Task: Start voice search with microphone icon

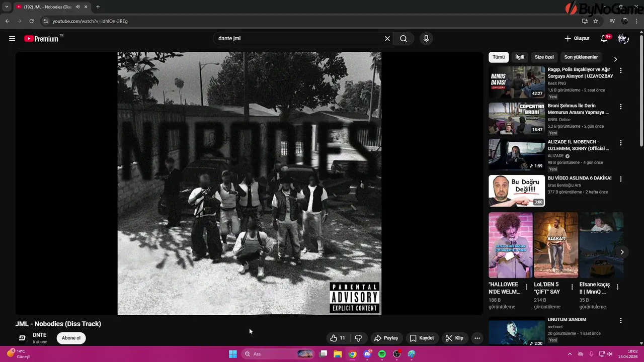Action: click(426, 39)
